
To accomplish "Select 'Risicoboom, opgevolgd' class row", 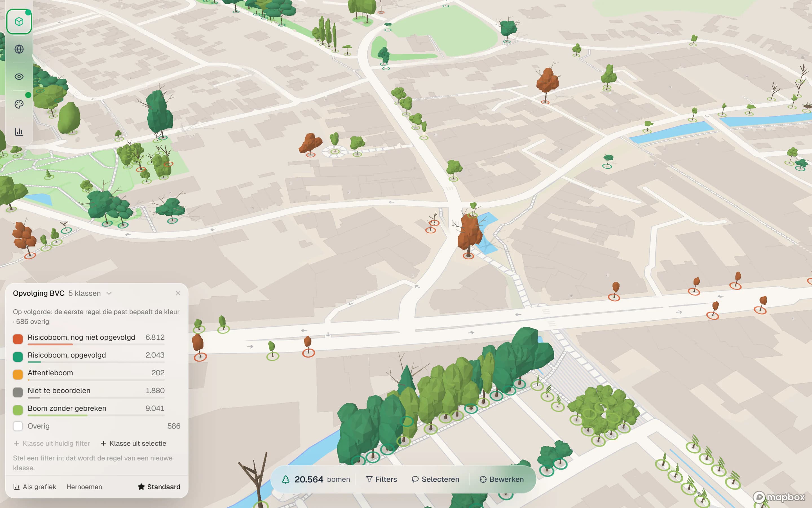I will coord(96,357).
